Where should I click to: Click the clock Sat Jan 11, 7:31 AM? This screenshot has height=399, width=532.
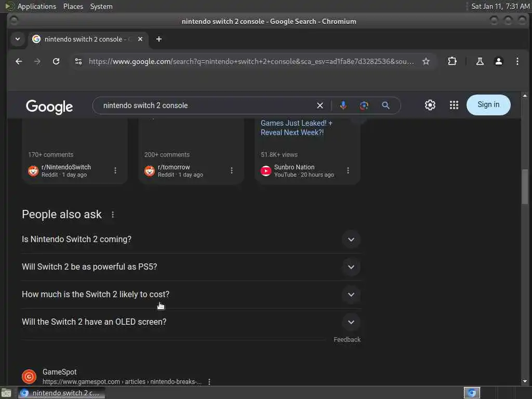[500, 6]
